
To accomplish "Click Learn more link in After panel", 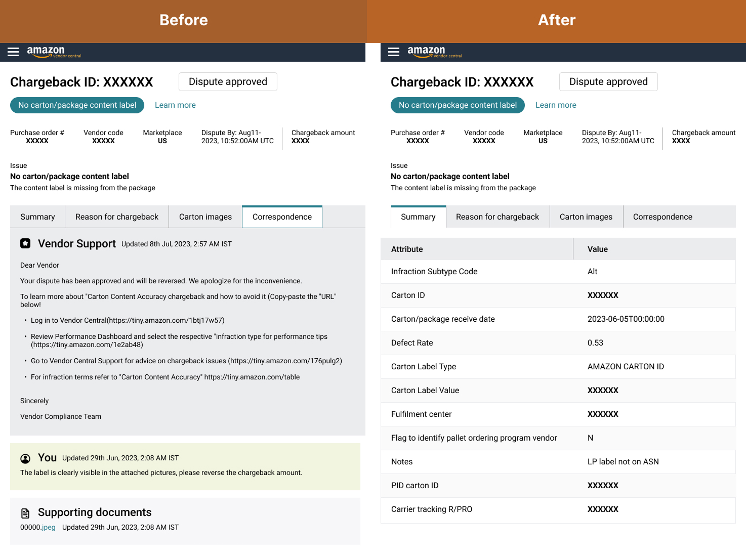I will tap(556, 105).
